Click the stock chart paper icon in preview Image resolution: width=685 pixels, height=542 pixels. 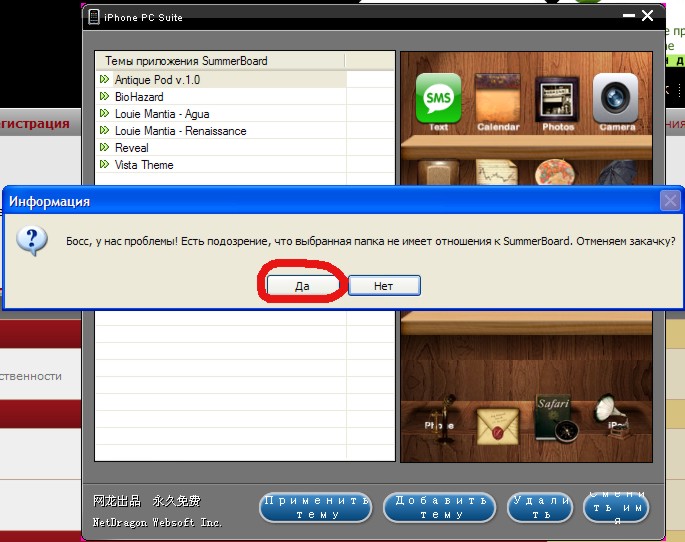(496, 173)
